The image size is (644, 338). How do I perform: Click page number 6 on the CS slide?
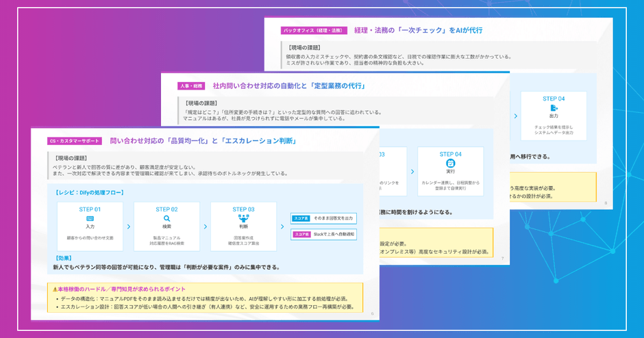373,314
